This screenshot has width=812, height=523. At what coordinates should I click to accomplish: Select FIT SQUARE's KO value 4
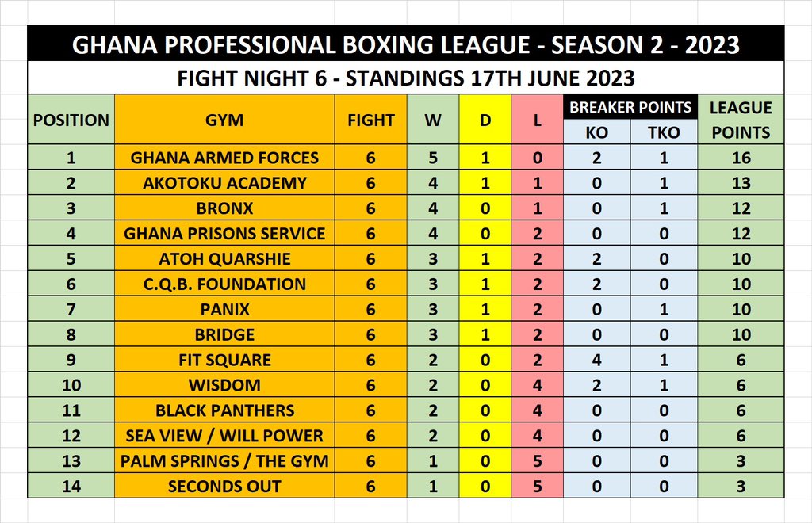tap(596, 360)
